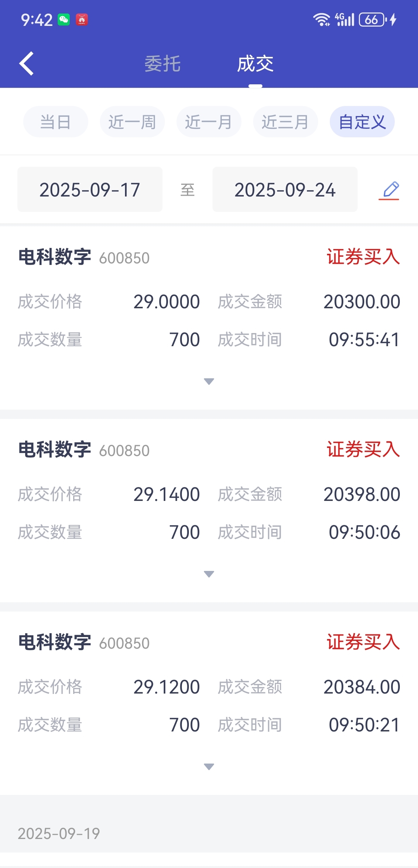The image size is (418, 868).
Task: Switch to the 委托 tab
Action: (163, 63)
